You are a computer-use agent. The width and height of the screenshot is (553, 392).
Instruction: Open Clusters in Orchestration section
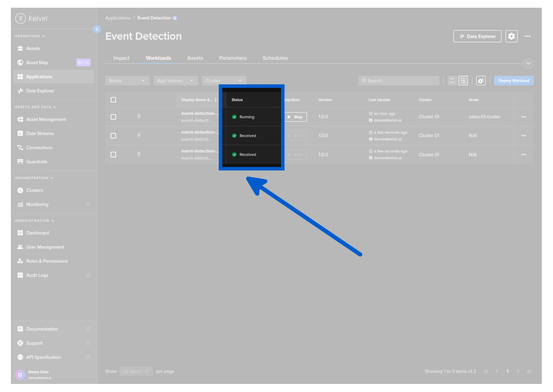[35, 190]
